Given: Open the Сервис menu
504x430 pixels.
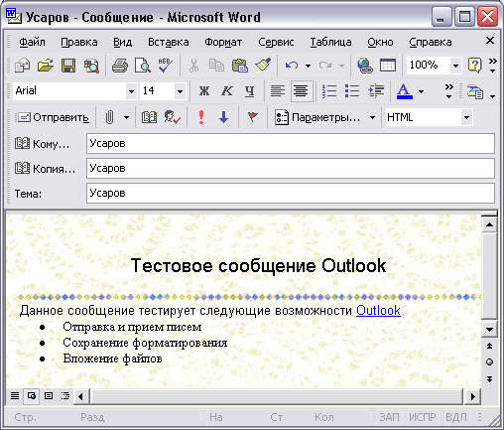Looking at the screenshot, I should tap(276, 42).
